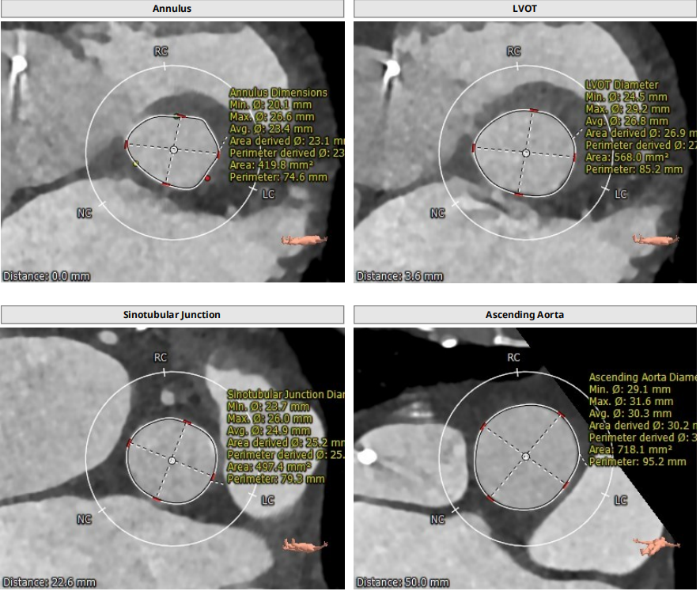Click the orientation figure in the Ascending Aorta view
Viewport: 700px width, 591px height.
tap(656, 544)
